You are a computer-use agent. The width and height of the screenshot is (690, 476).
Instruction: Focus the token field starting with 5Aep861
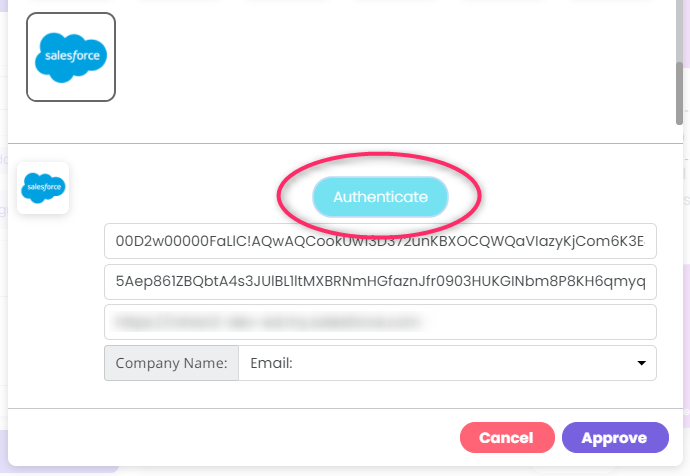(x=380, y=282)
